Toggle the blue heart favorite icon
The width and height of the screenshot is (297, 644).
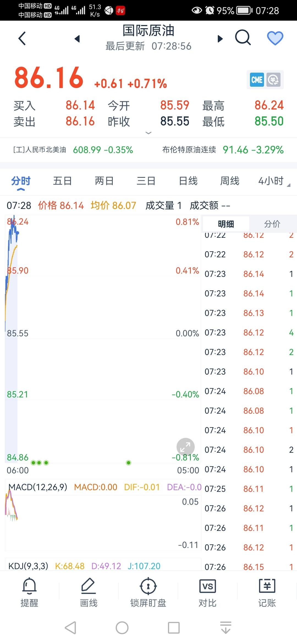pyautogui.click(x=275, y=38)
